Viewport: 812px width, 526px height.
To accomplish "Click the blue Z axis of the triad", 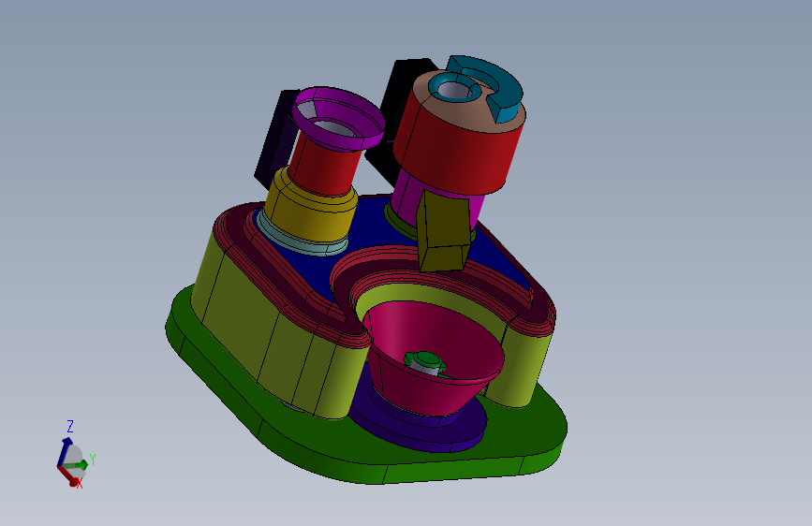I will click(x=65, y=451).
